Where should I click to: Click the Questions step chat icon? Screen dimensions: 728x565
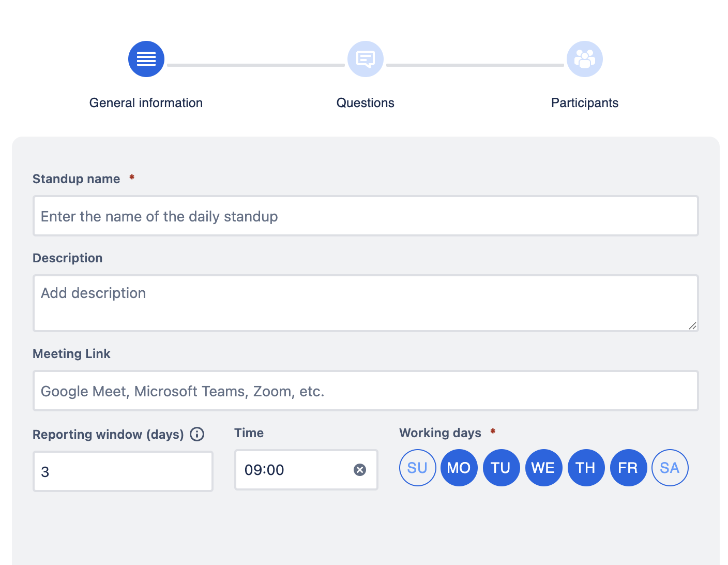(x=366, y=59)
